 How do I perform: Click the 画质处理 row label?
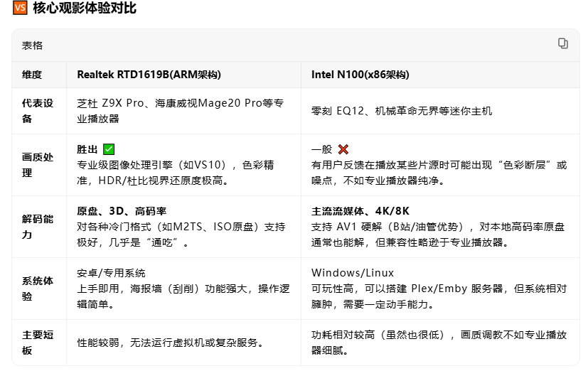pos(38,165)
